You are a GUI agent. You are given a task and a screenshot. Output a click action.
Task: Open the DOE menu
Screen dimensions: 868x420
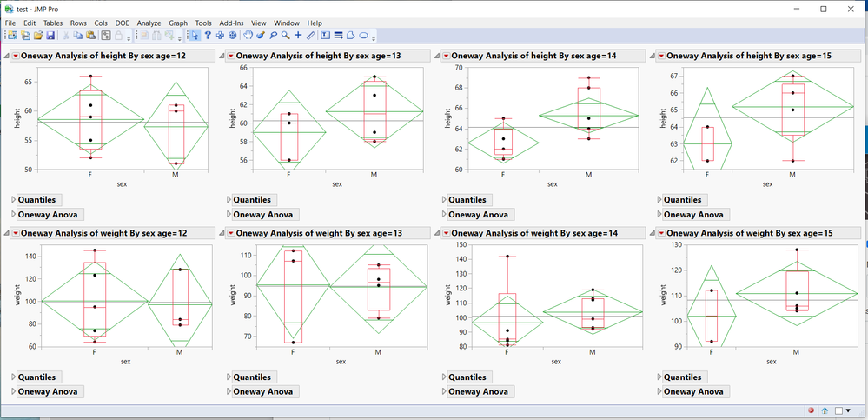[123, 23]
